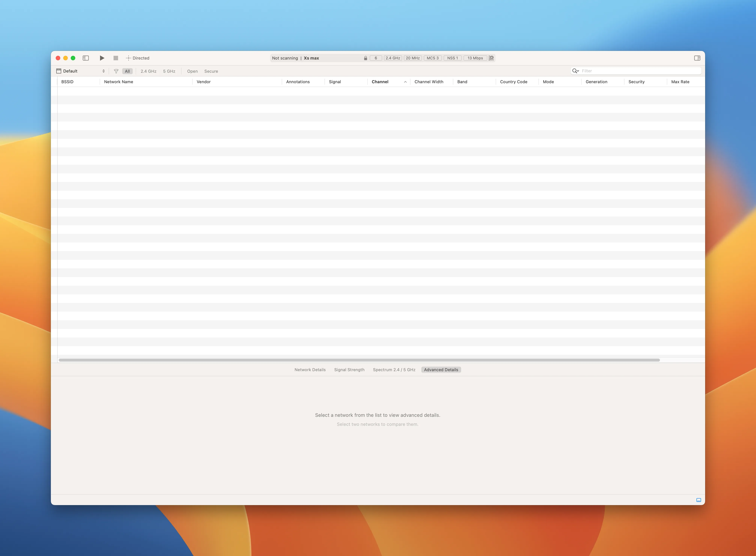The image size is (756, 556).
Task: Select the Advanced Details tab
Action: point(441,369)
